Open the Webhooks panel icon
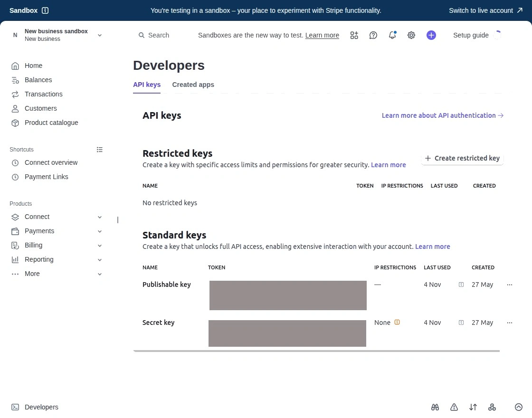The height and width of the screenshot is (418, 532). tap(492, 407)
